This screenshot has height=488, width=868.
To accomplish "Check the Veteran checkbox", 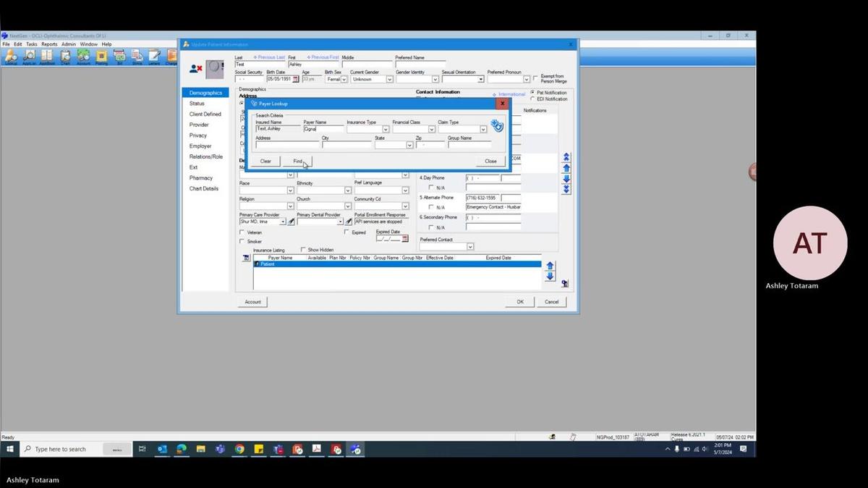I will pos(243,232).
